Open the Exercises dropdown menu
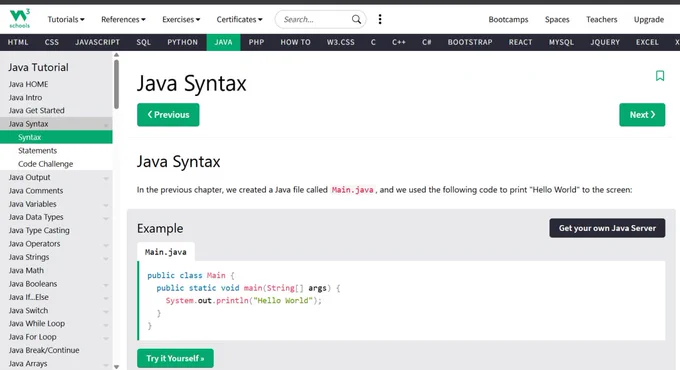Screen dimensions: 680x370 (181, 19)
